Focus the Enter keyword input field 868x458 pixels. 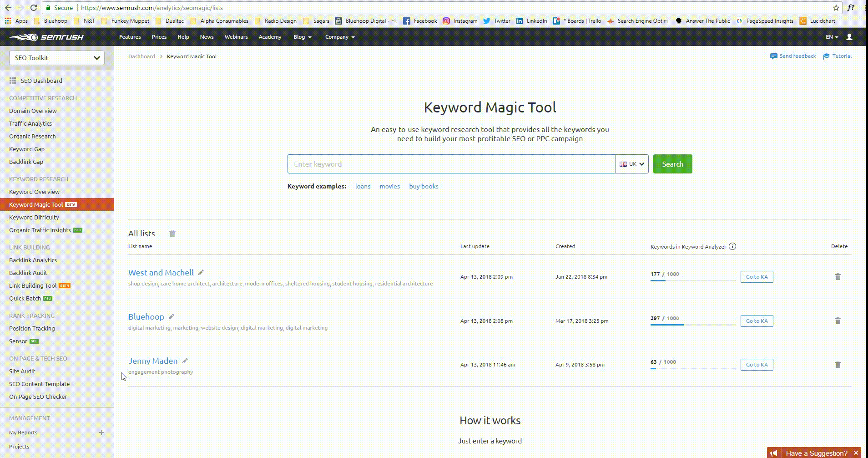pos(451,164)
